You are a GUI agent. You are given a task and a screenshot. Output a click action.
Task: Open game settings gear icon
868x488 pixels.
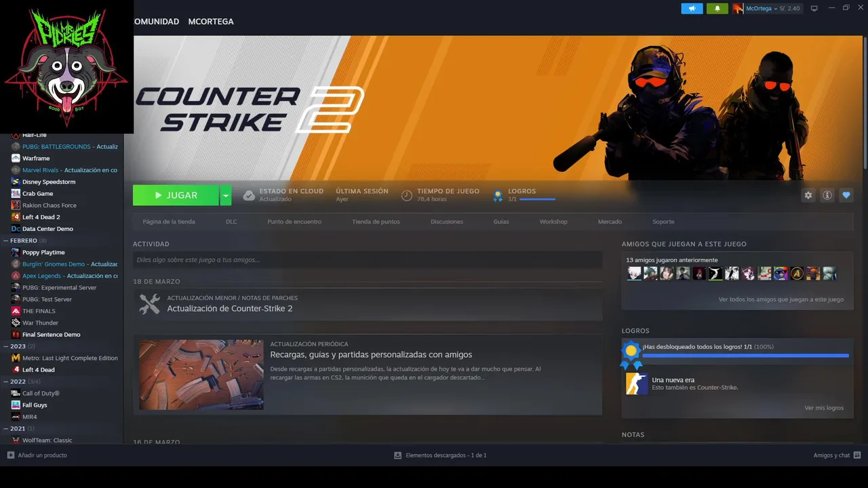pyautogui.click(x=808, y=195)
